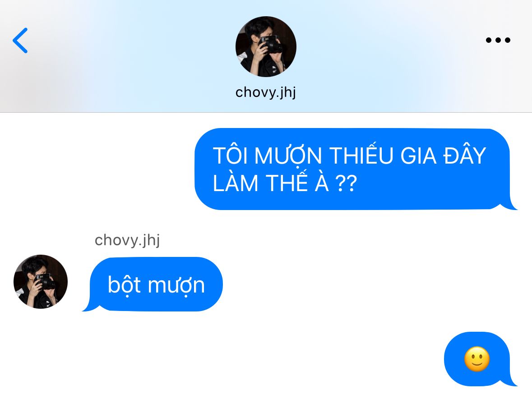Viewport: 532px width, 398px height.
Task: Open chovy.jhj's profile picture in the header
Action: [266, 46]
